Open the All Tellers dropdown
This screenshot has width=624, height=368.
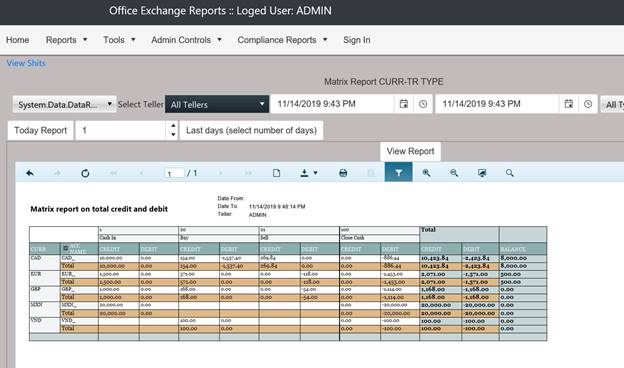click(217, 104)
